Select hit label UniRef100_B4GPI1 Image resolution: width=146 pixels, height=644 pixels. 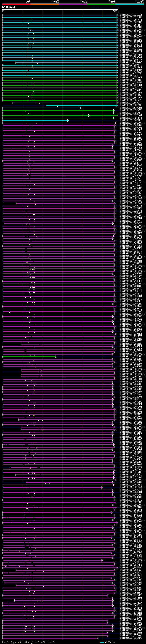coord(131,605)
